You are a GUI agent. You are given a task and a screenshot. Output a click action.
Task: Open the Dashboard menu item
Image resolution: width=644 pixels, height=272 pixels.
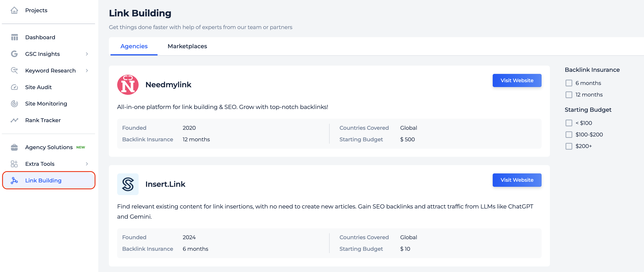click(40, 37)
